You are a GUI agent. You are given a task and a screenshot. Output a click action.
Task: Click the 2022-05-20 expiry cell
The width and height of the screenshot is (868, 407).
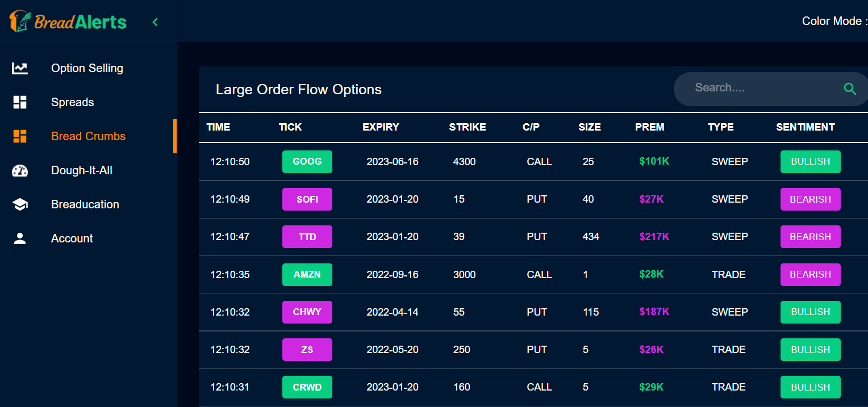393,350
